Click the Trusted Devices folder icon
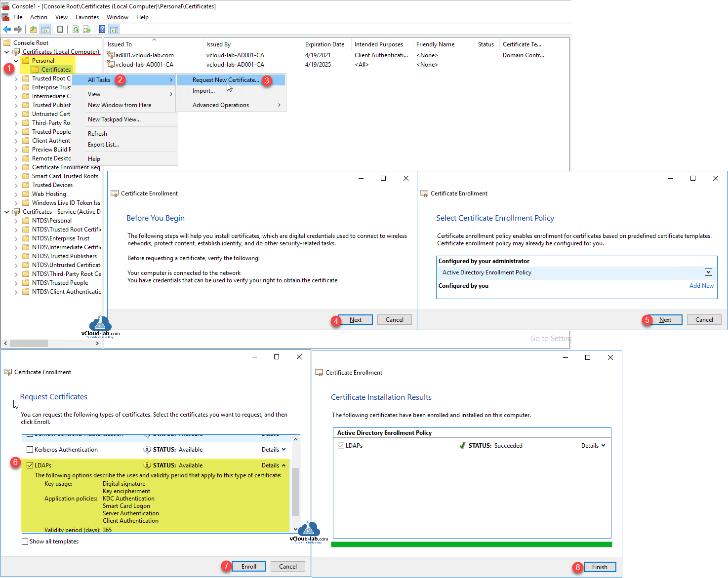Image resolution: width=728 pixels, height=578 pixels. [x=26, y=185]
